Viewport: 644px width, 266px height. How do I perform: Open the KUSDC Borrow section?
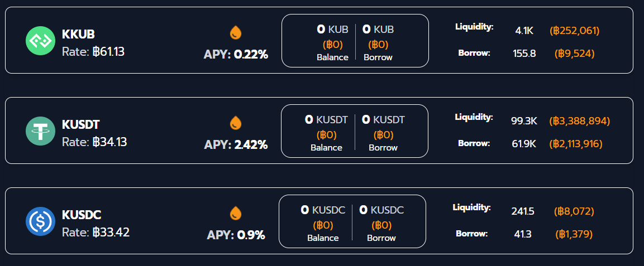click(x=381, y=223)
